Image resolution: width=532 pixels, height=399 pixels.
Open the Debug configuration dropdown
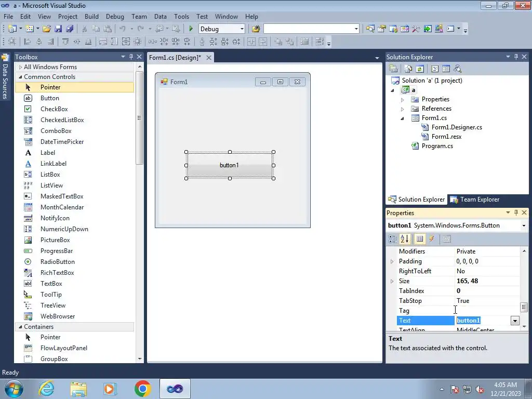coord(242,29)
